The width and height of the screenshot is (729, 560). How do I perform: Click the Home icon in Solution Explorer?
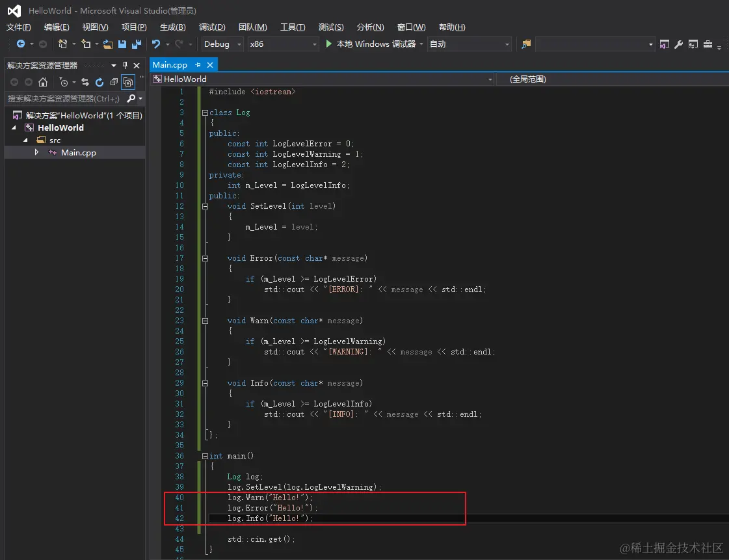(x=43, y=82)
